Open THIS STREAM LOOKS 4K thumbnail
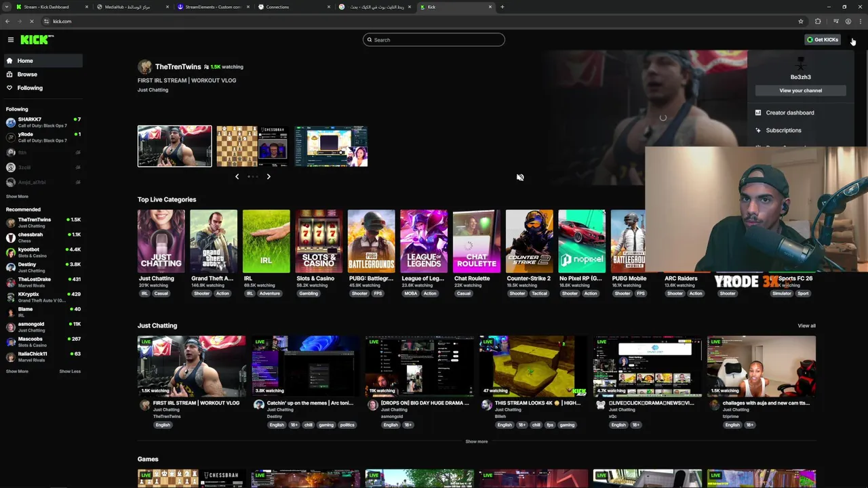Viewport: 868px width, 488px height. pos(534,367)
